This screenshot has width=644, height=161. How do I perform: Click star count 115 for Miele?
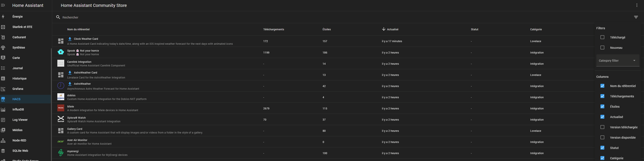[x=325, y=108]
